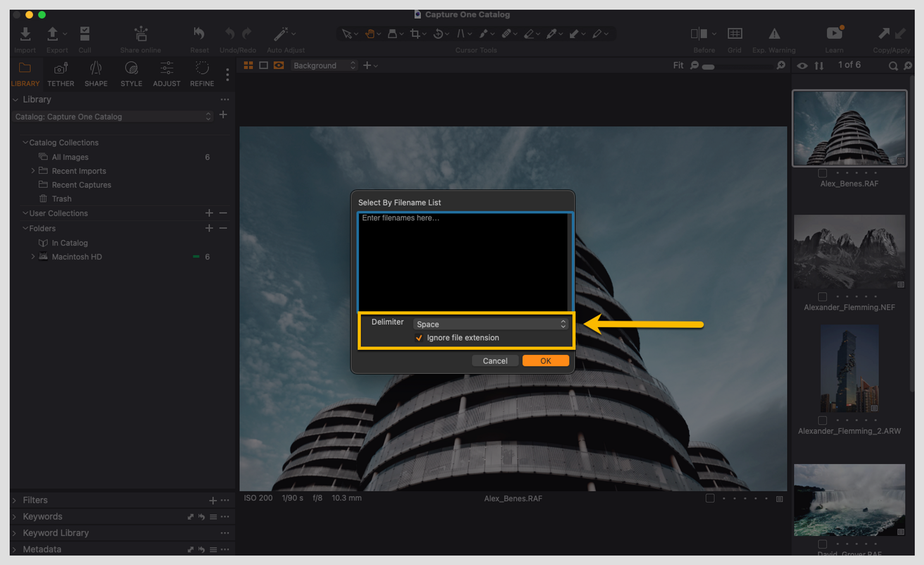Viewport: 924px width, 565px height.
Task: Switch to the Tether tool tab
Action: click(x=61, y=74)
